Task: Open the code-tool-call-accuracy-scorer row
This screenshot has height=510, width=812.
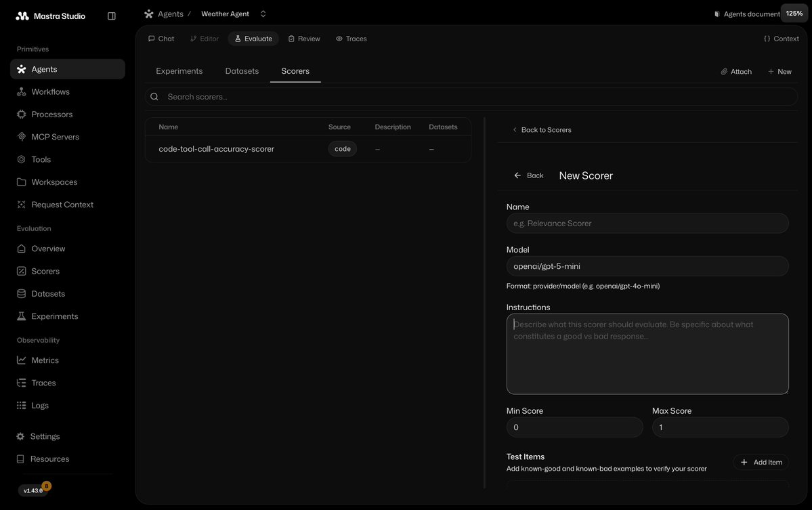Action: pyautogui.click(x=308, y=149)
